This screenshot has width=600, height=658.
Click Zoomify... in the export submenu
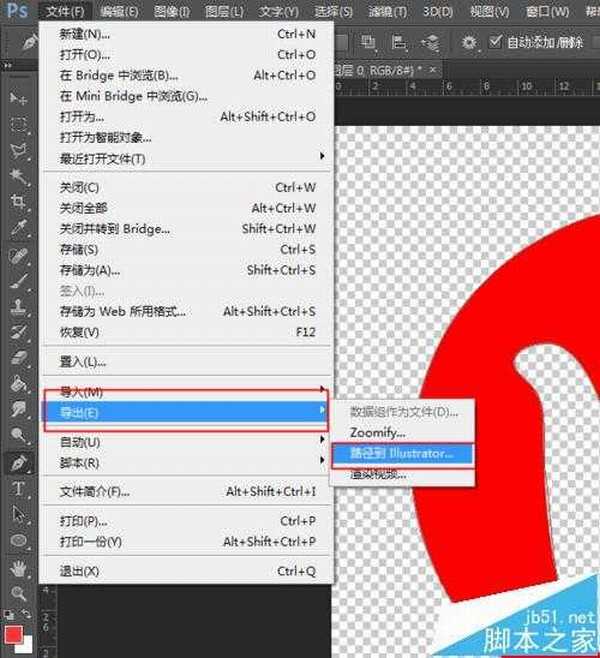[x=377, y=432]
